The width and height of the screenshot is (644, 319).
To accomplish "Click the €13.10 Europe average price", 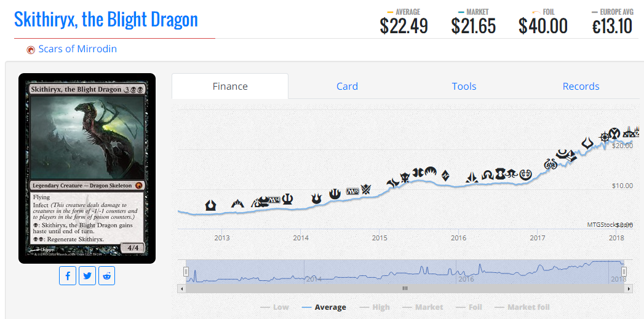I will tap(612, 26).
